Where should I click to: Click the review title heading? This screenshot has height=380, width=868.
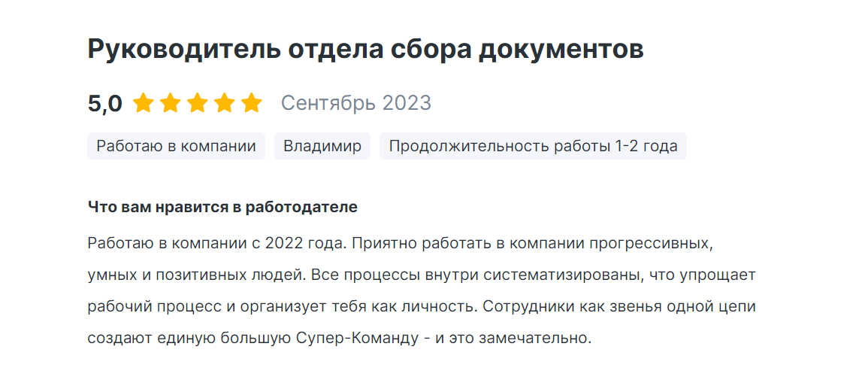[x=365, y=50]
